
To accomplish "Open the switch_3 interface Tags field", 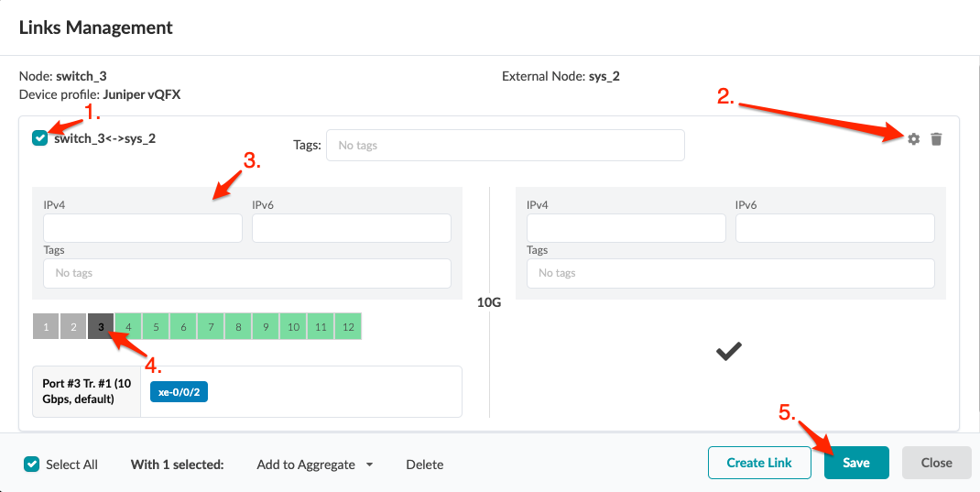I will click(247, 273).
